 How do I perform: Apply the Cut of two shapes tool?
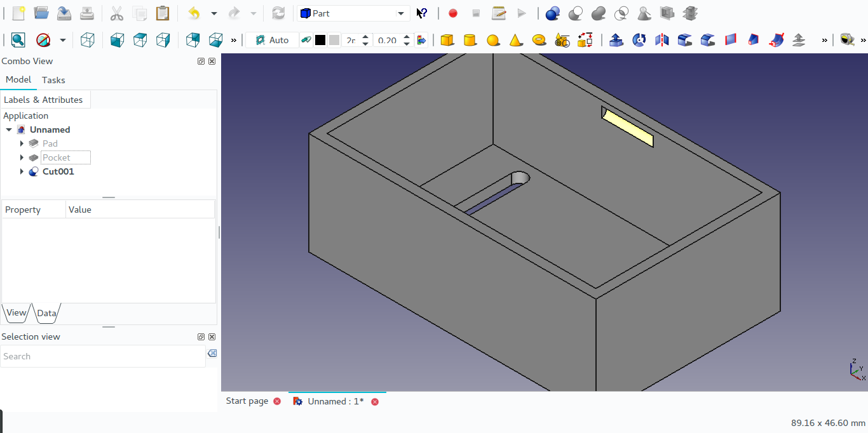click(576, 13)
